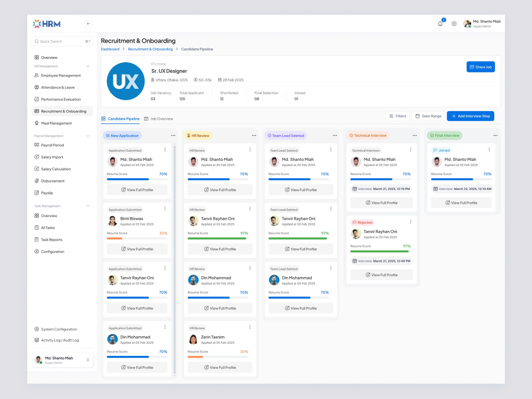The width and height of the screenshot is (532, 399).
Task: Click Recruitment & Onboarding breadcrumb link
Action: point(151,49)
